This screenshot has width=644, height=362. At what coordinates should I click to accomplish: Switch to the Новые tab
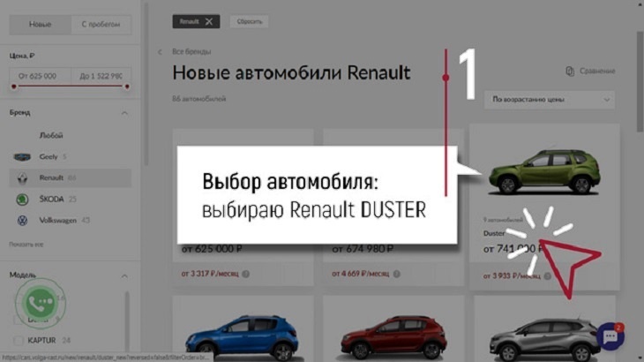coord(41,24)
